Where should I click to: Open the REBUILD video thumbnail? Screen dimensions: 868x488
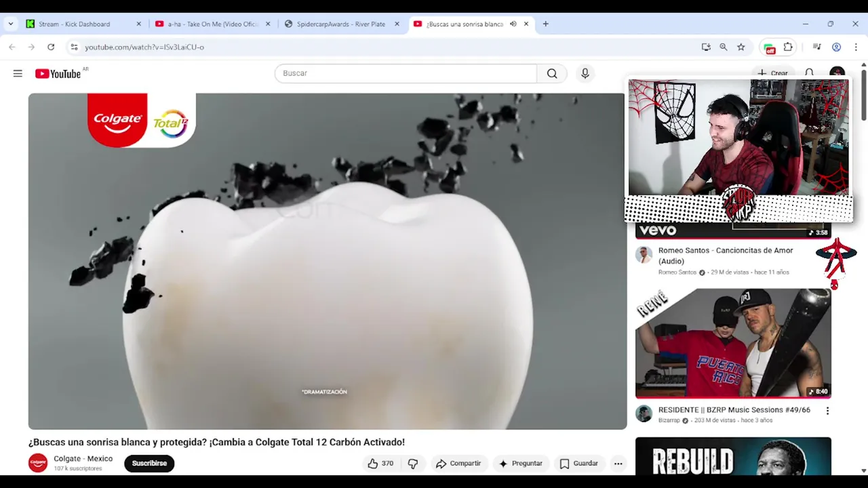tap(733, 456)
